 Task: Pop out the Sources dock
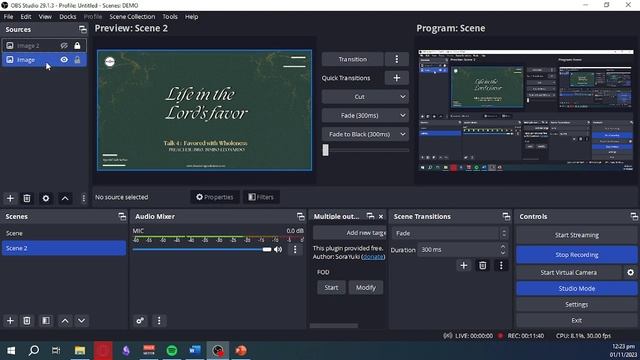[x=82, y=29]
